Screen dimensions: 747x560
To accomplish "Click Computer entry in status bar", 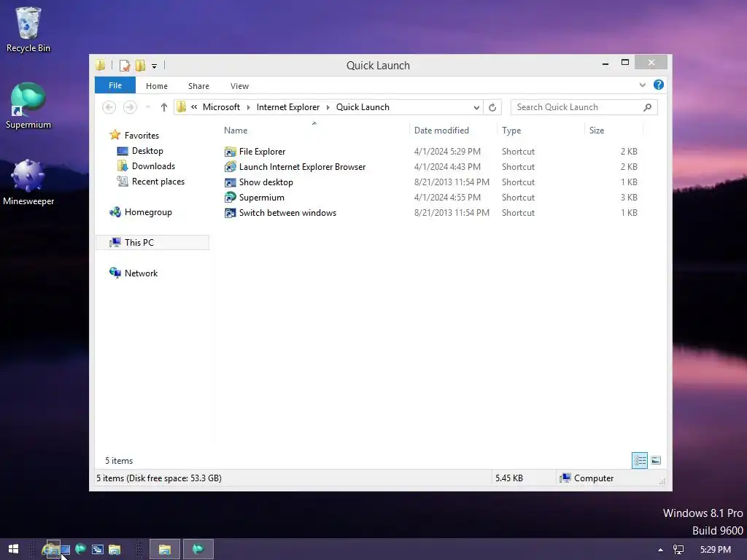I will [x=587, y=478].
